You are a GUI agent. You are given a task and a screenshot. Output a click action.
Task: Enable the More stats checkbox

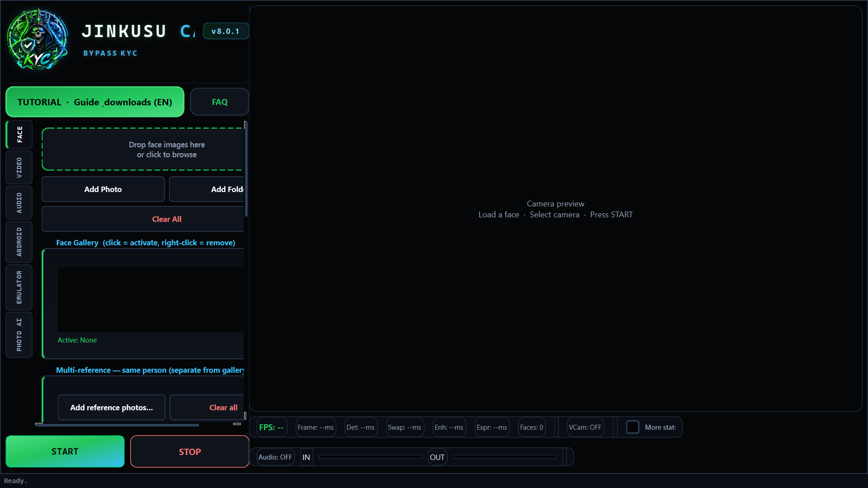point(632,427)
